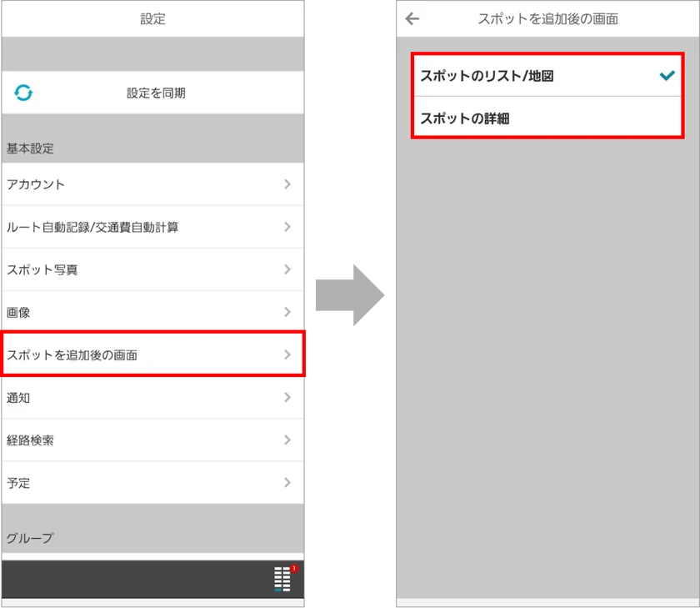The image size is (700, 608).
Task: Tap the sync icon beside 設定を同期
Action: (23, 93)
